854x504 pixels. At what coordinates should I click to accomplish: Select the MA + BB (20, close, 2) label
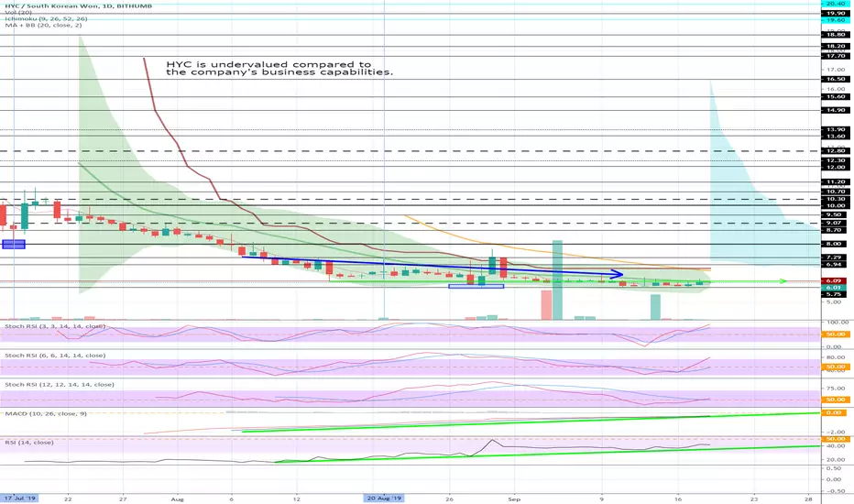44,25
